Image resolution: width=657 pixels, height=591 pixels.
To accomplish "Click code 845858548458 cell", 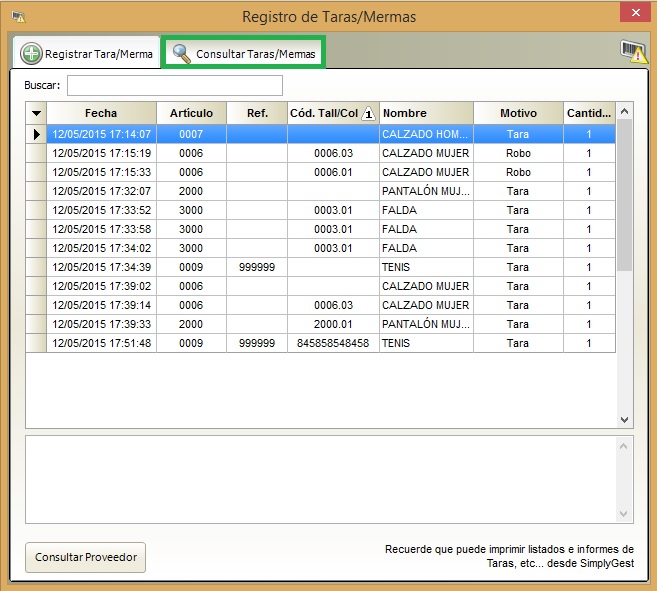I will (x=333, y=343).
